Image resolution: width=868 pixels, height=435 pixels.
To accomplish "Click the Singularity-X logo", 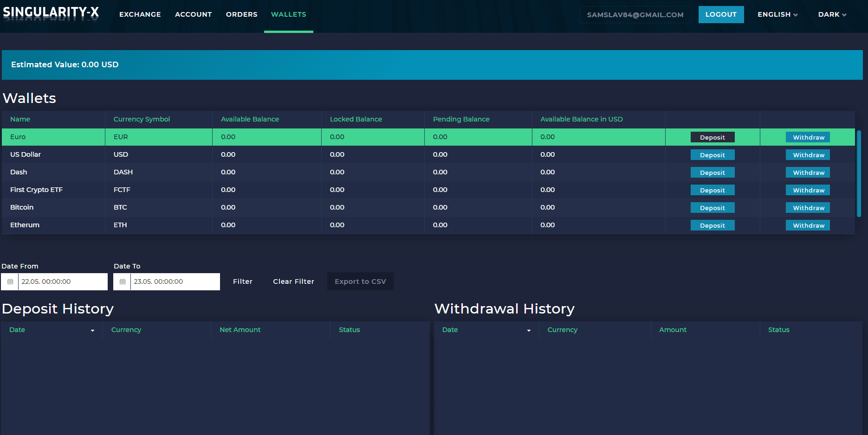I will click(51, 13).
